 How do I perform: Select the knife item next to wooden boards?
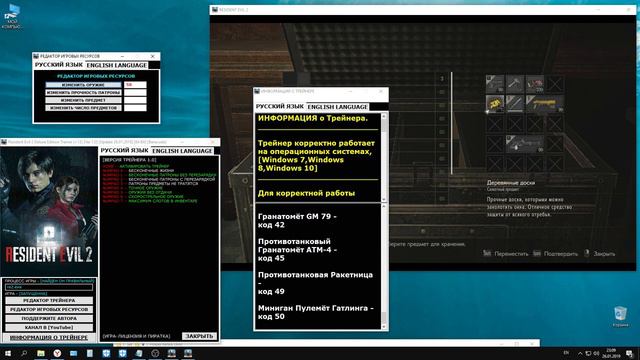515,104
